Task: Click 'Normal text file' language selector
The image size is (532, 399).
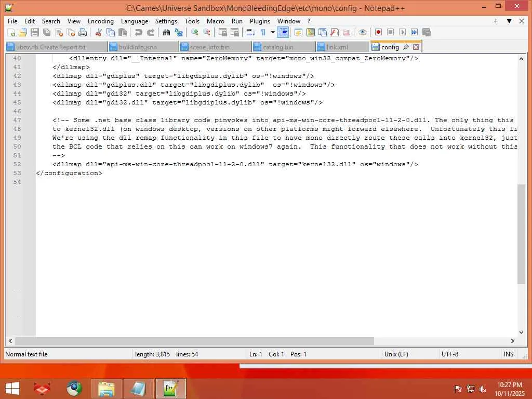Action: [x=26, y=354]
